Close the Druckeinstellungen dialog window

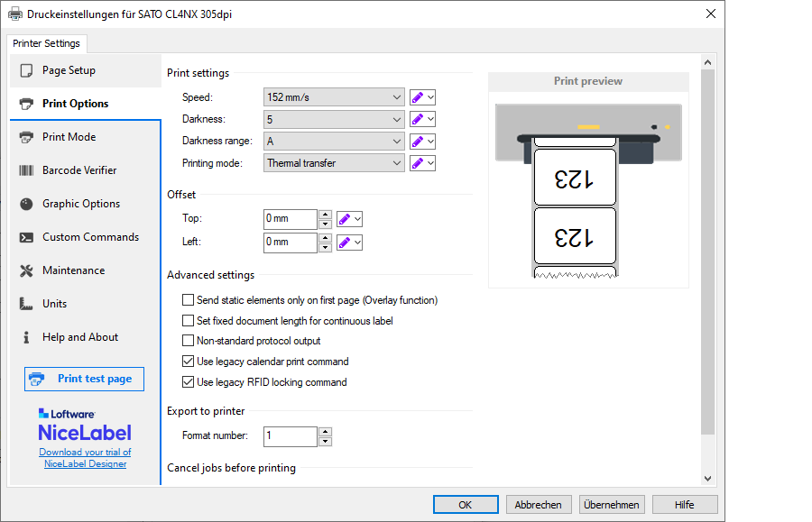click(x=711, y=14)
